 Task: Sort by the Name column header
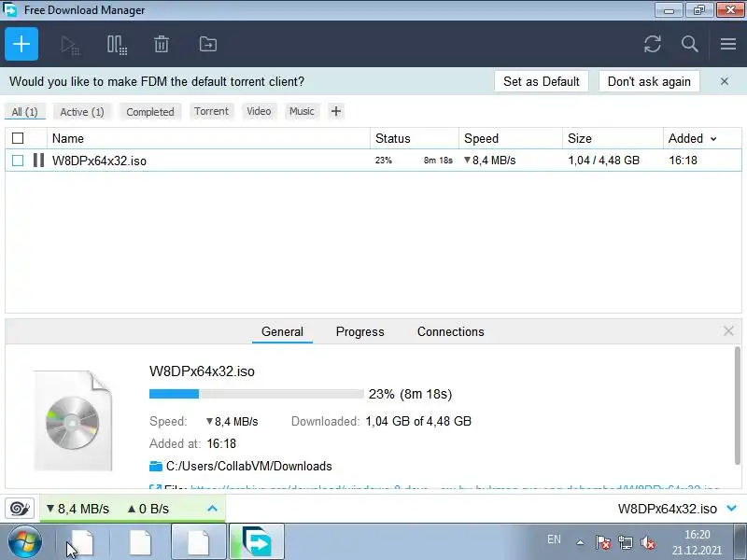click(208, 138)
